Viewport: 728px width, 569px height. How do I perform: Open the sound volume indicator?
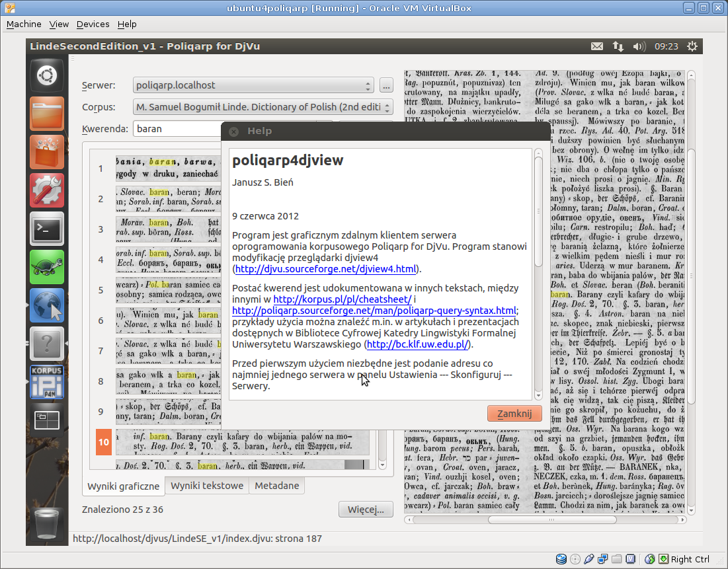pyautogui.click(x=639, y=46)
